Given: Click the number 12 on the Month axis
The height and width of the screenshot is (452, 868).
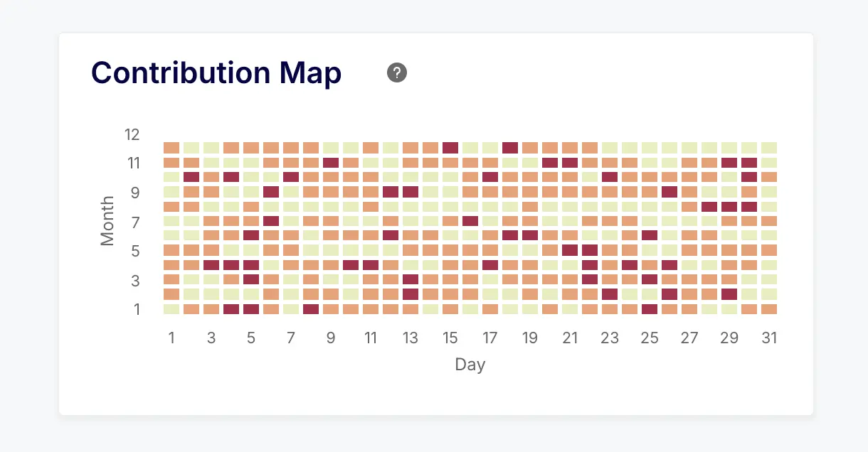Looking at the screenshot, I should pos(132,135).
